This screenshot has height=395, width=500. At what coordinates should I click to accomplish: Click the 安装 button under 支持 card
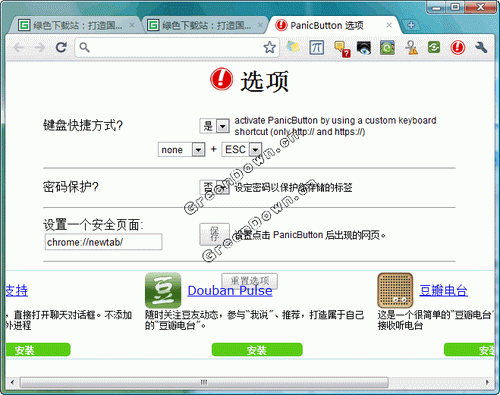pos(38,350)
